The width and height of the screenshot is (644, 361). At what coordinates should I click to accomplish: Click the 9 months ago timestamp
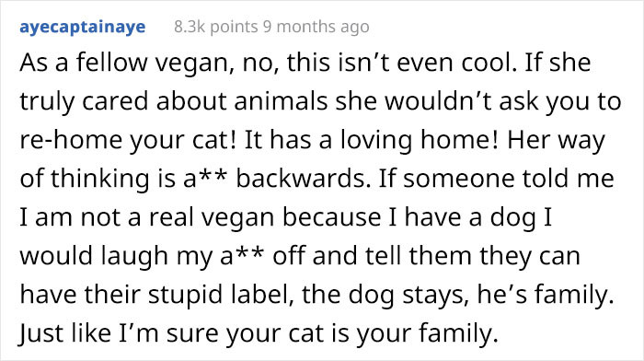316,27
